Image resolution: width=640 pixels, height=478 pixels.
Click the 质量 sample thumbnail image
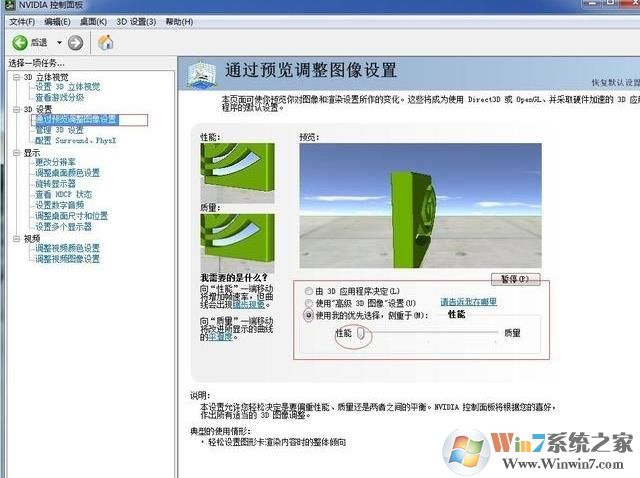click(x=237, y=243)
